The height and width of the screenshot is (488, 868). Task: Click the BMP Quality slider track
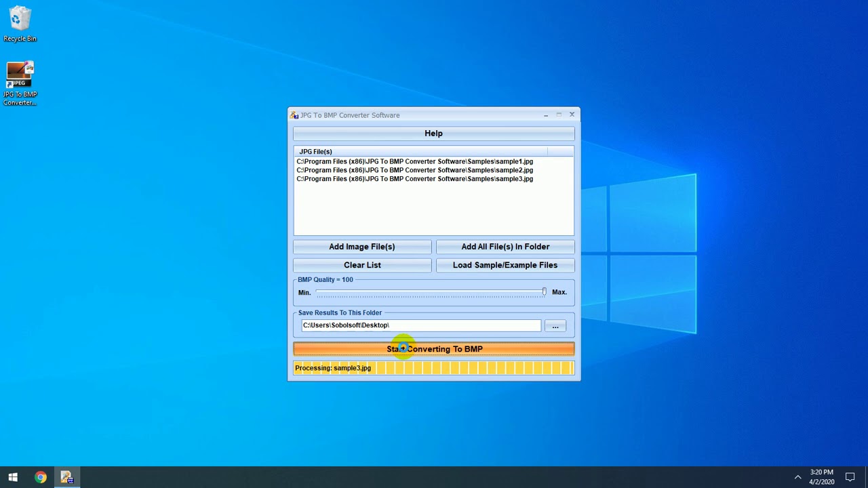click(x=431, y=292)
